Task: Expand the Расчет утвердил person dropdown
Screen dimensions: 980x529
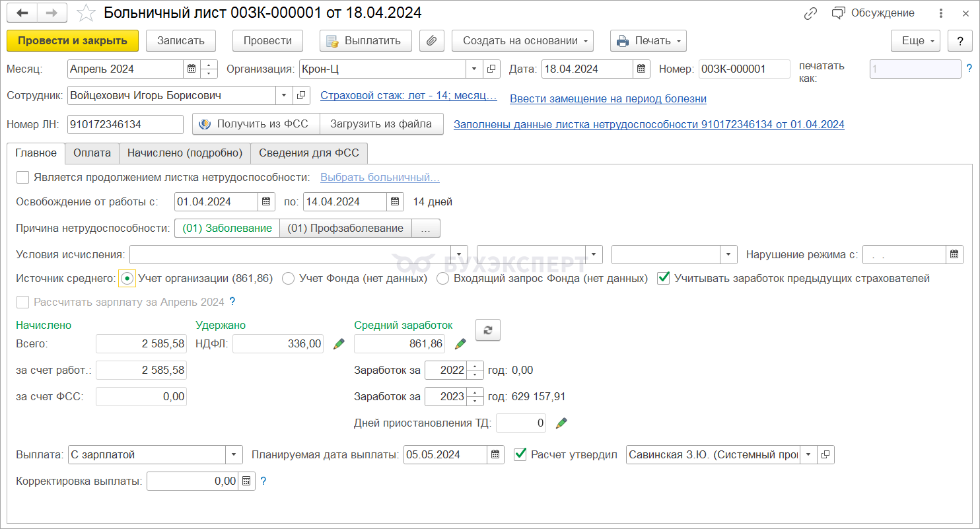Action: click(x=808, y=454)
